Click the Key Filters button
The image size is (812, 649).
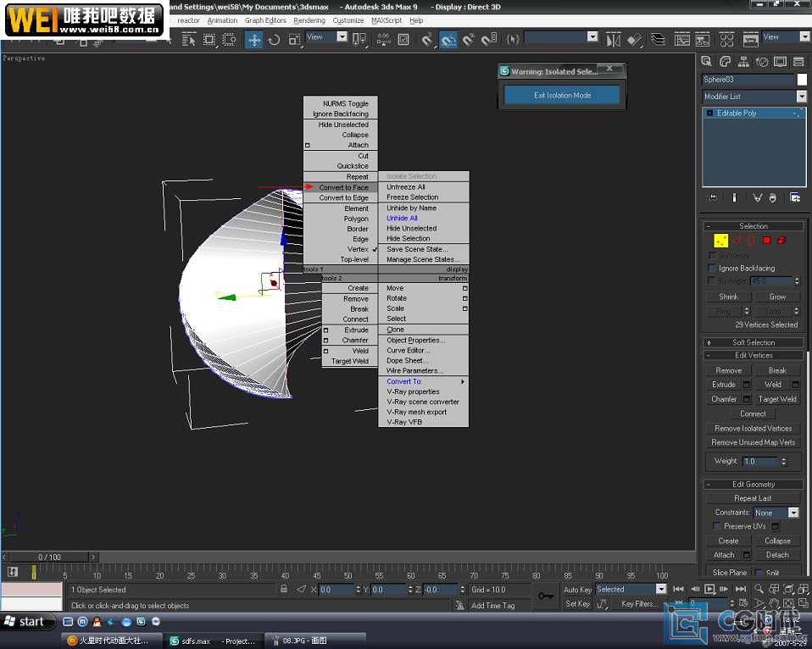click(639, 603)
